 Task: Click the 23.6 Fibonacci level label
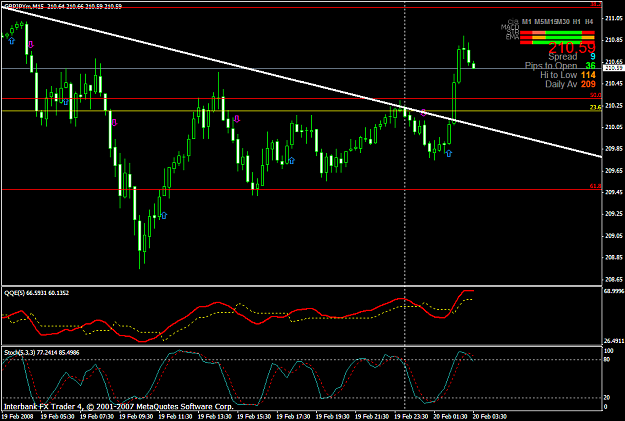pos(596,108)
